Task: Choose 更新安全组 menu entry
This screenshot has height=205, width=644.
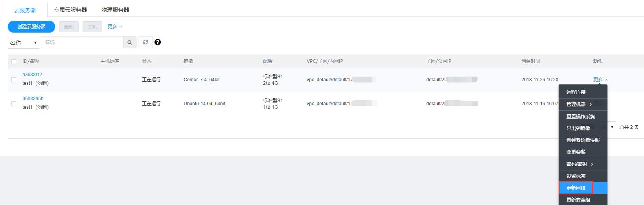Action: [x=583, y=200]
